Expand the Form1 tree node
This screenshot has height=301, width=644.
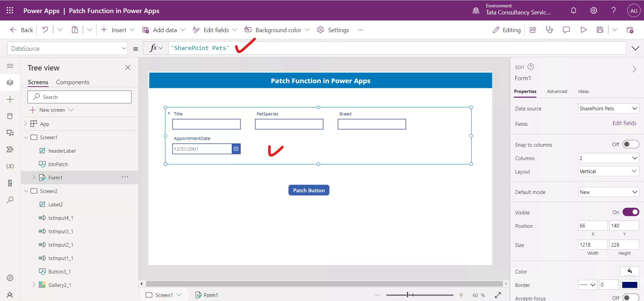tap(34, 177)
